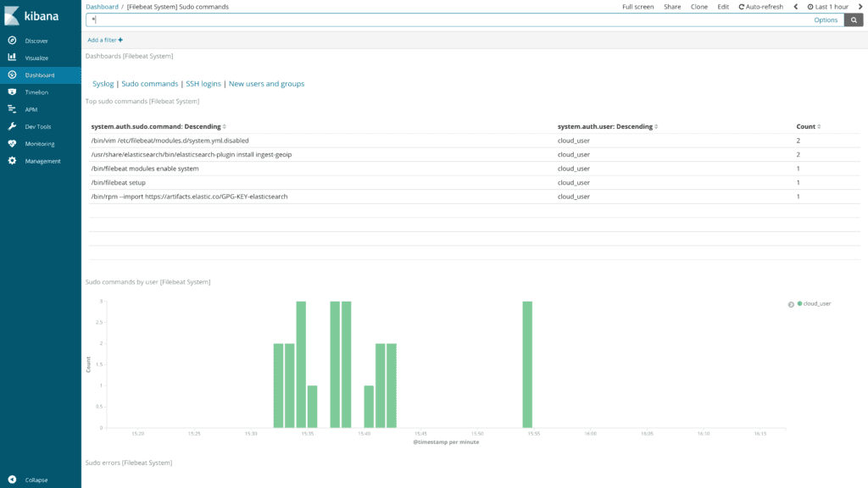
Task: Open Management in the sidebar
Action: [42, 161]
